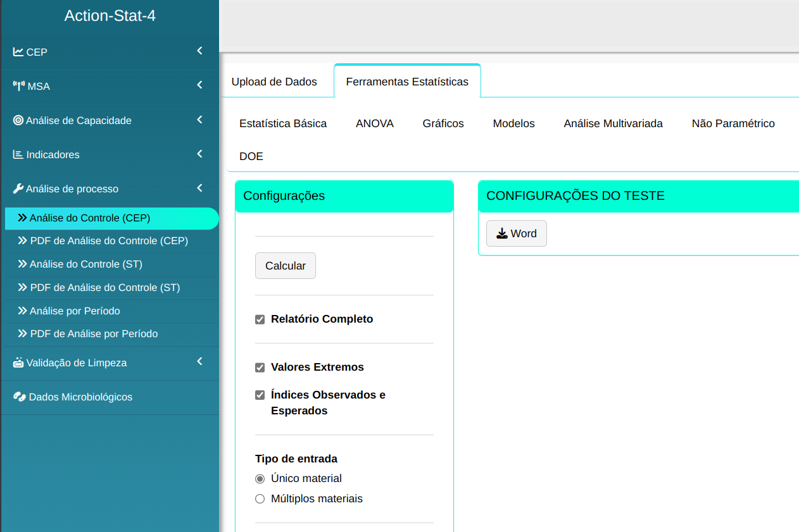Expand the CEP menu chevron

199,51
